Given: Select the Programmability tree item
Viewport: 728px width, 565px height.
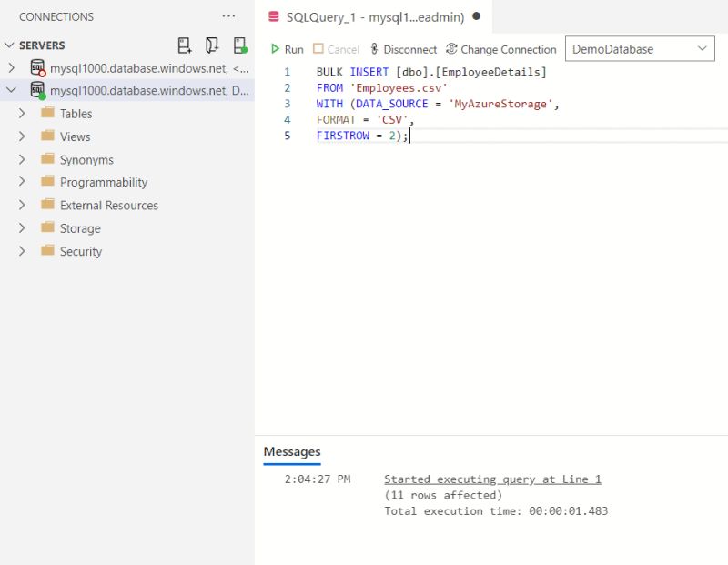Looking at the screenshot, I should [102, 182].
